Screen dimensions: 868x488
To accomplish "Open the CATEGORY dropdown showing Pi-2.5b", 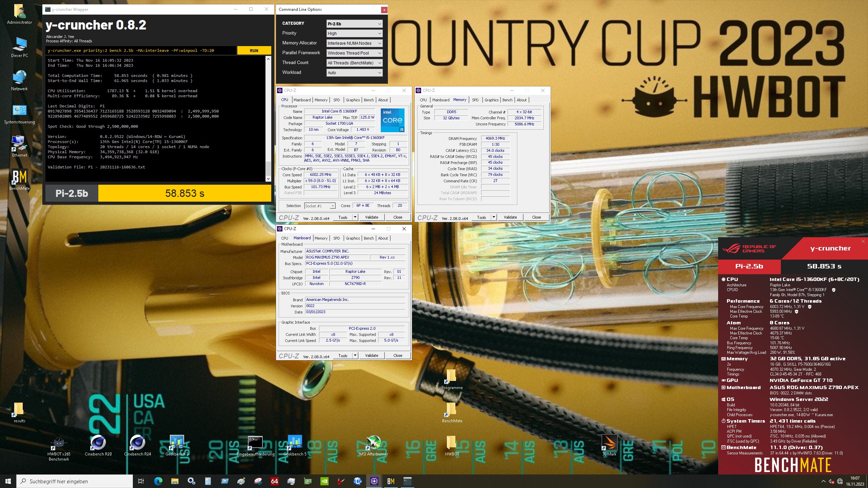I will (354, 24).
